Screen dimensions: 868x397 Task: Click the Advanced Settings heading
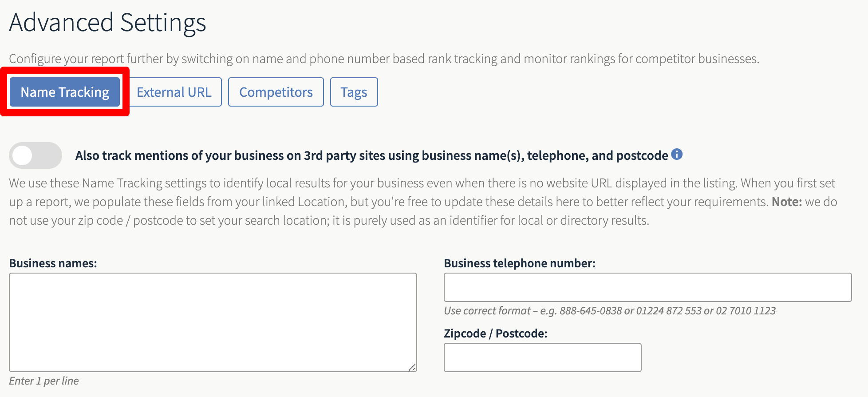point(107,22)
